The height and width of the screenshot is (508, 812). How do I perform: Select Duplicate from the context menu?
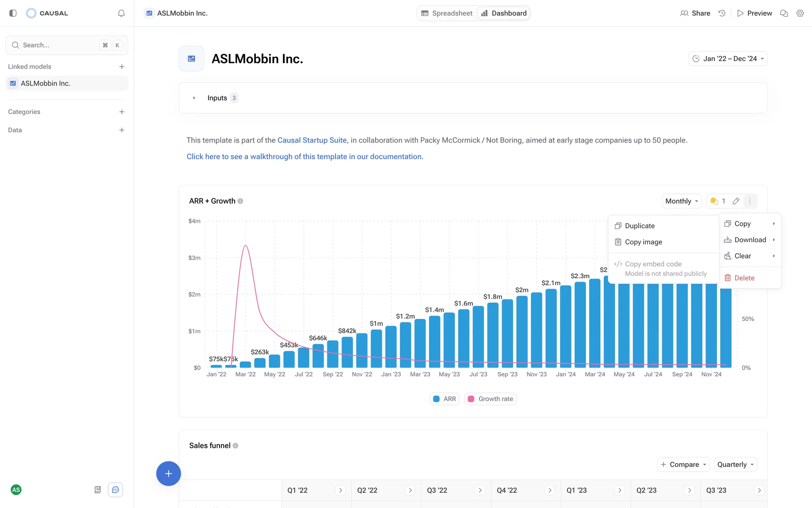click(x=639, y=226)
